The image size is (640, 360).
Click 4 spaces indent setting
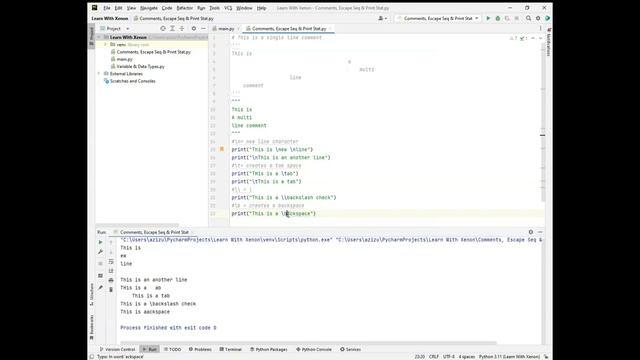467,357
